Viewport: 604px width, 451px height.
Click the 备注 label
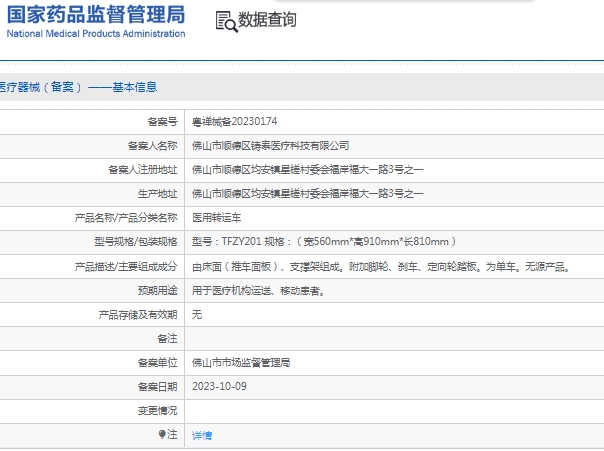point(167,339)
